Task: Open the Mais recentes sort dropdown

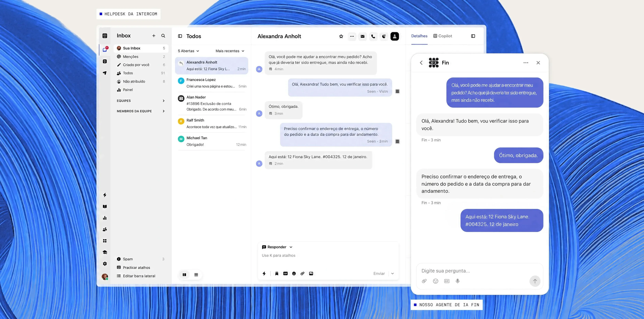Action: [x=230, y=51]
